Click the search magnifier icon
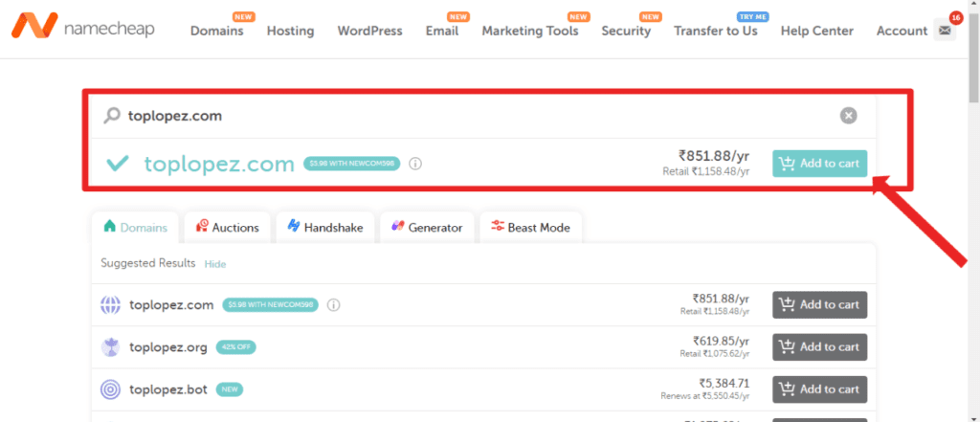Screen dimensions: 980x422 [x=112, y=116]
